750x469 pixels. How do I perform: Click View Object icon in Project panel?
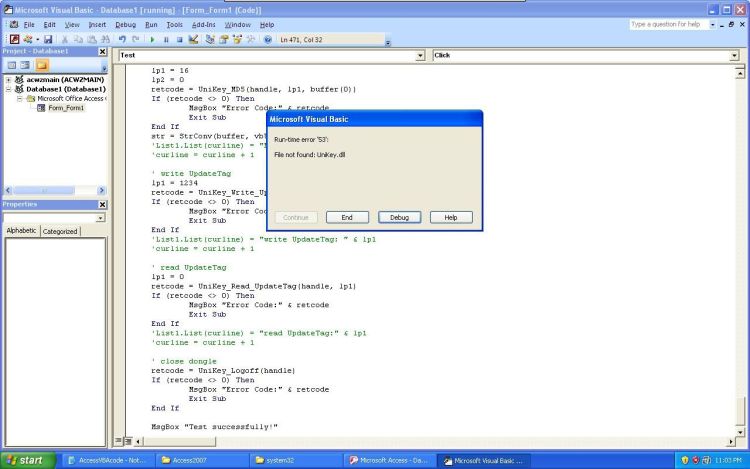[x=25, y=65]
